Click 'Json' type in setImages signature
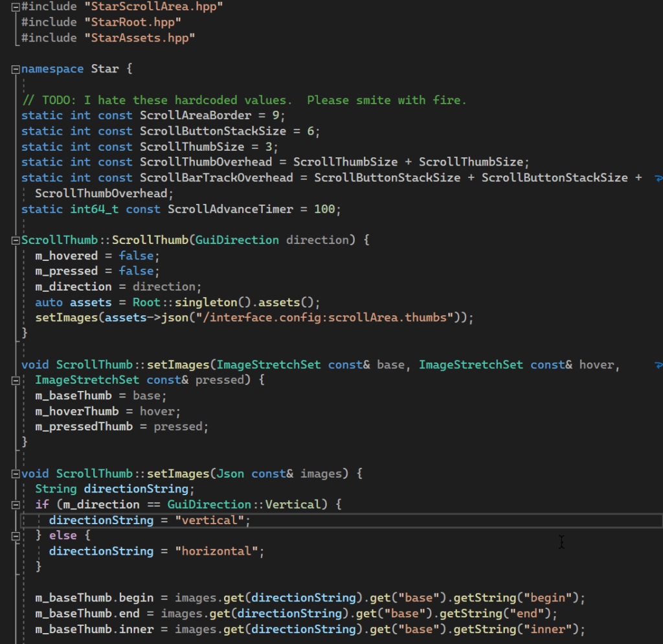This screenshot has height=644, width=663. (230, 473)
